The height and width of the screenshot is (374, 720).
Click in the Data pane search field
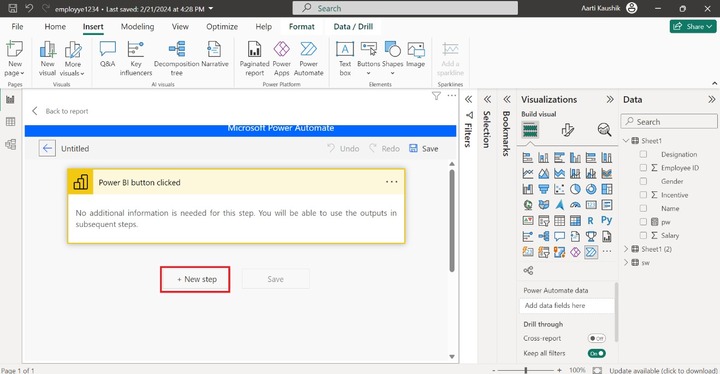click(669, 122)
